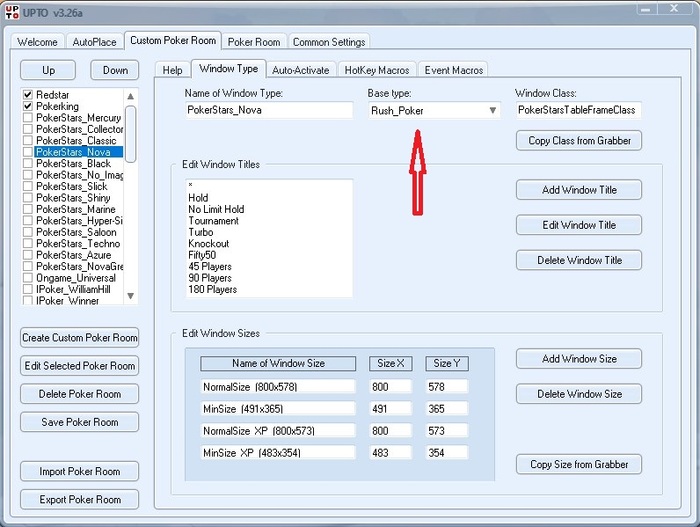Check the PokerStars_Black checkbox

pyautogui.click(x=28, y=163)
